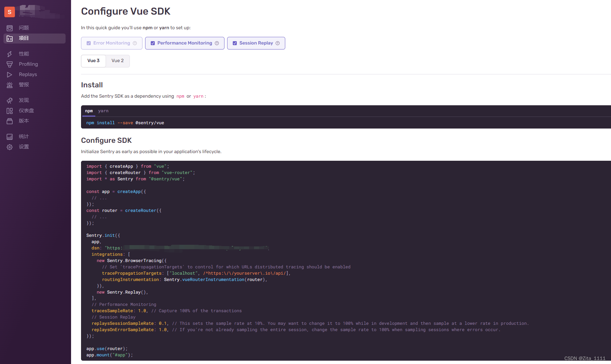611x364 pixels.
Task: Click the import createRouter code line
Action: click(141, 173)
